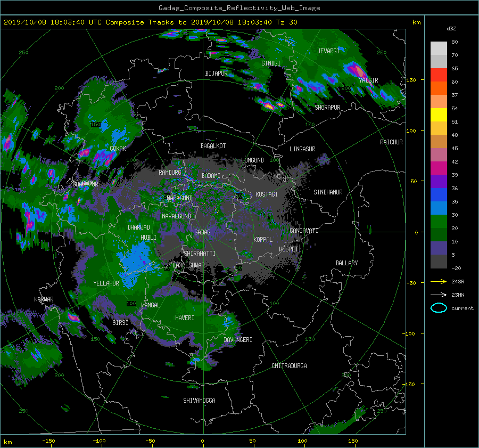
Task: Select the pink 45–42 dBZ swatch
Action: point(439,155)
